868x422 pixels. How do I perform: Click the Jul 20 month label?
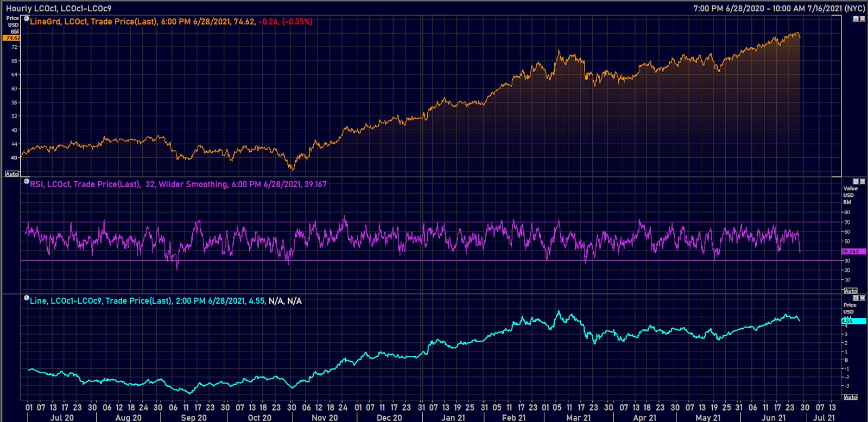pyautogui.click(x=62, y=418)
